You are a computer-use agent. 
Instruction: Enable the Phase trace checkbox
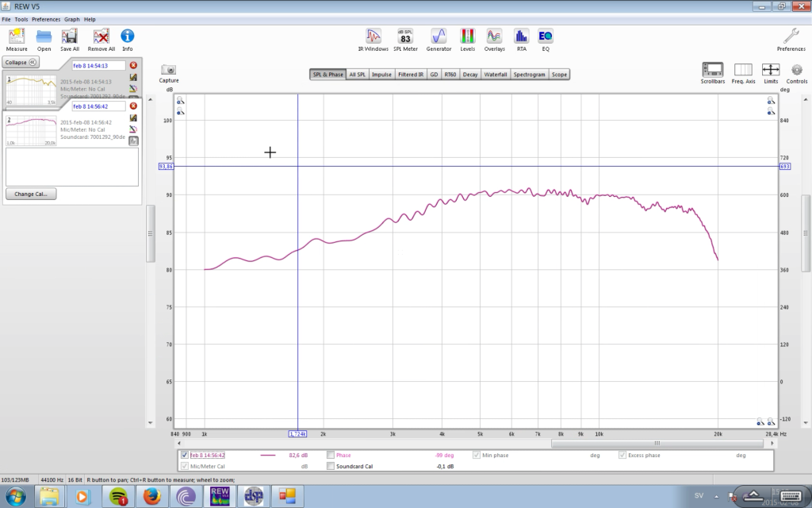331,455
